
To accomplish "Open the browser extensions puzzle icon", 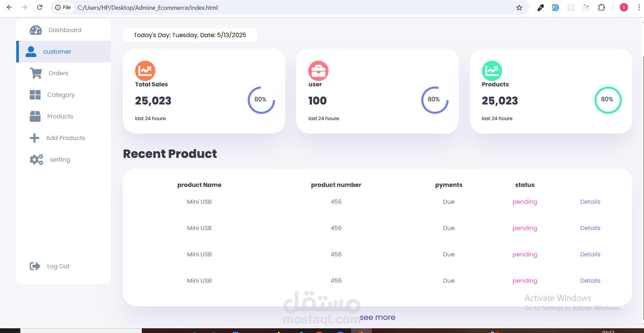I will click(601, 7).
